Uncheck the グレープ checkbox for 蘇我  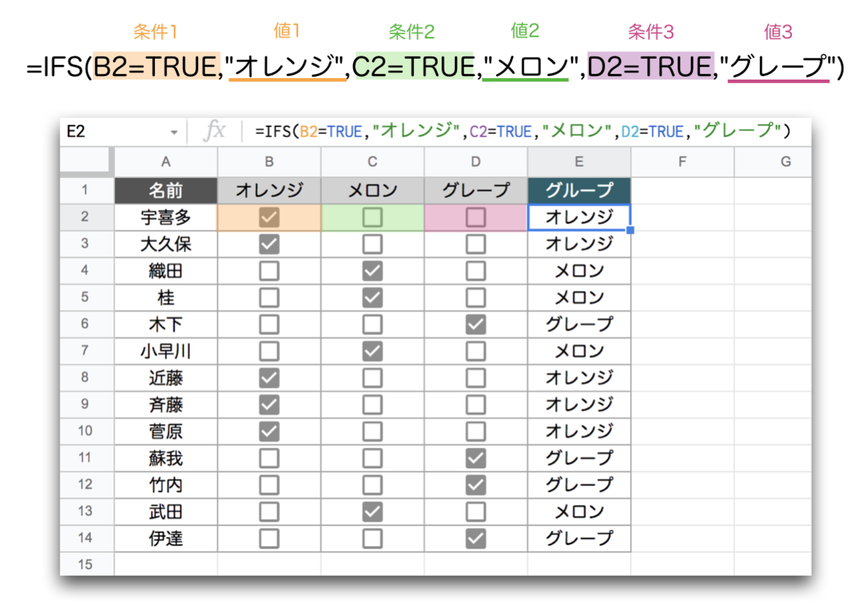[x=476, y=457]
